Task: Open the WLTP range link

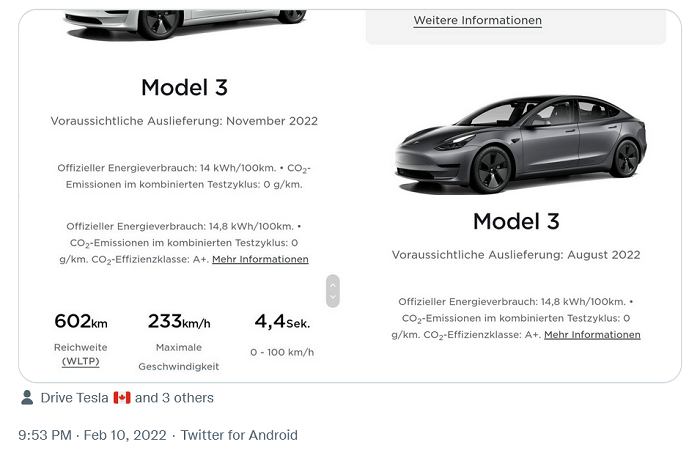Action: (80, 361)
